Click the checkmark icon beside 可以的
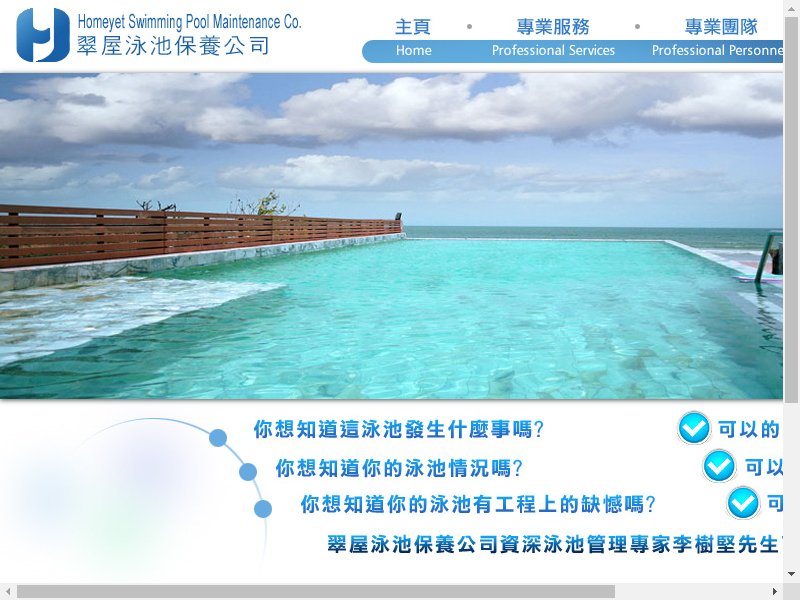This screenshot has height=600, width=800. pos(694,428)
